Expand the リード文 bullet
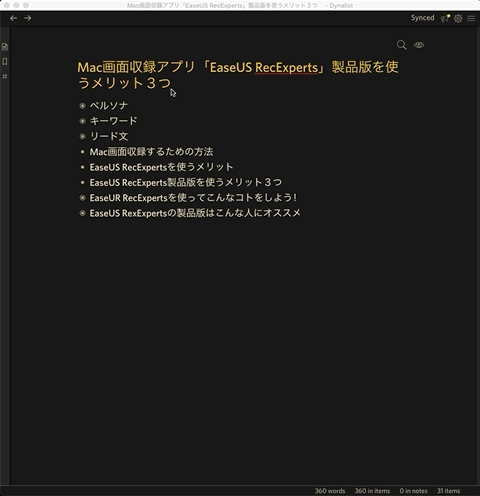The width and height of the screenshot is (480, 496). coord(82,136)
